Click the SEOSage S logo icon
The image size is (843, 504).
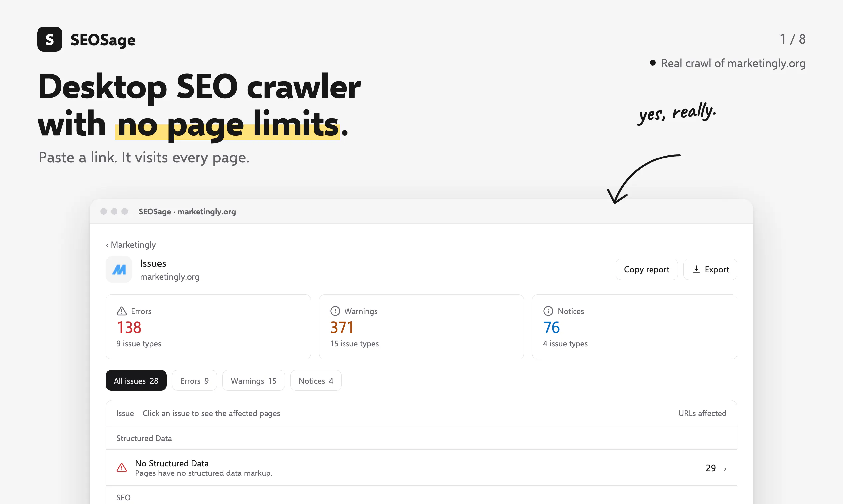50,39
